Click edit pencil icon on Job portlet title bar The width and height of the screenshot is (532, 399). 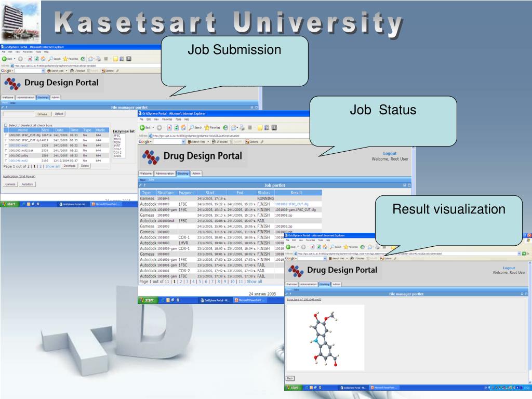[x=140, y=185]
